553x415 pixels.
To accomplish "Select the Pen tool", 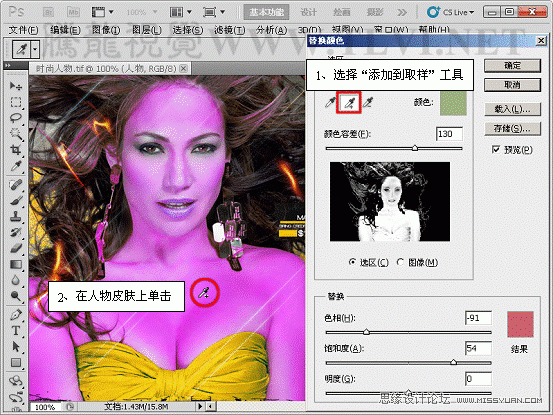I will point(16,315).
